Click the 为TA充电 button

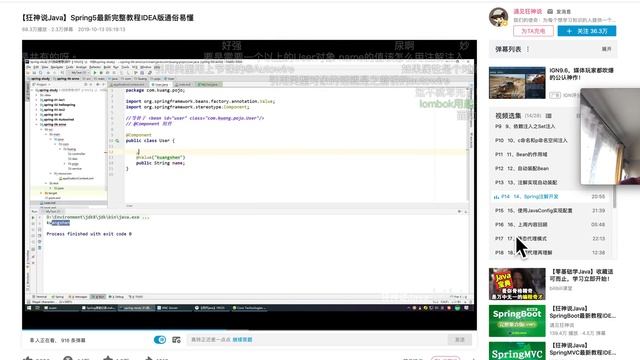click(533, 31)
